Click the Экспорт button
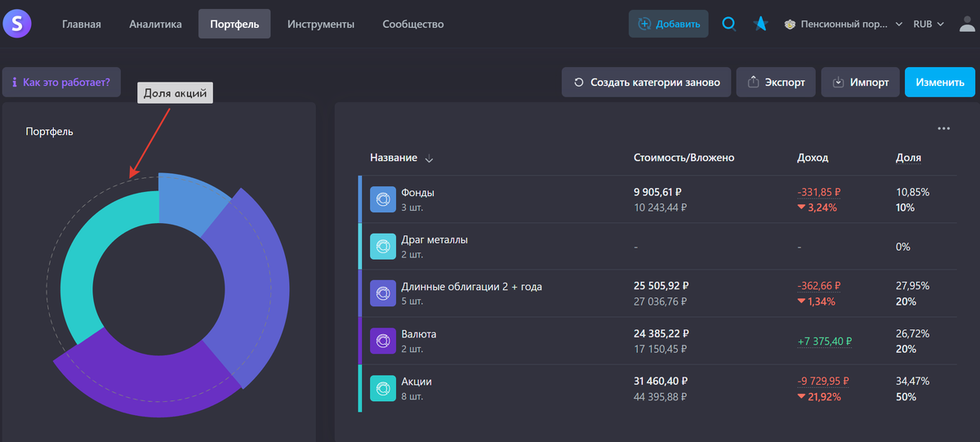 [x=776, y=82]
